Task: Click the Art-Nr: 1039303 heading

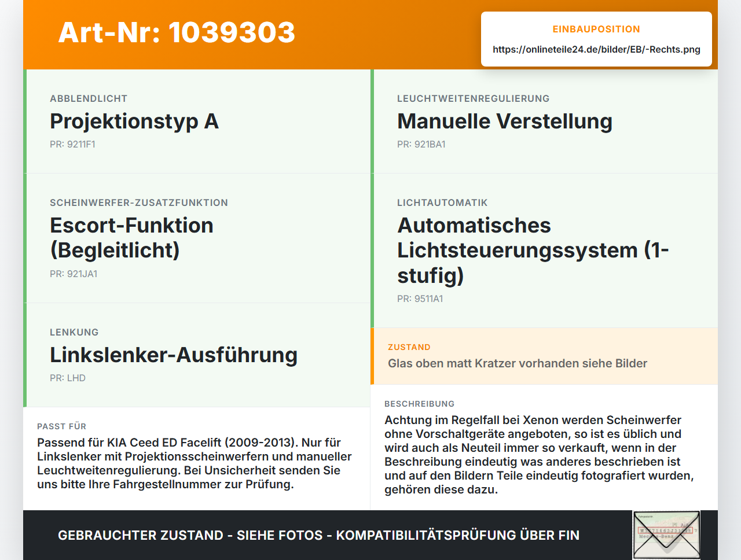Action: click(x=177, y=32)
